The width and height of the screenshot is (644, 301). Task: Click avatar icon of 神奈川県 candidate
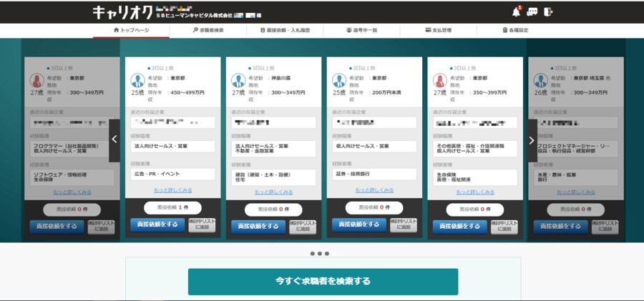coord(238,81)
